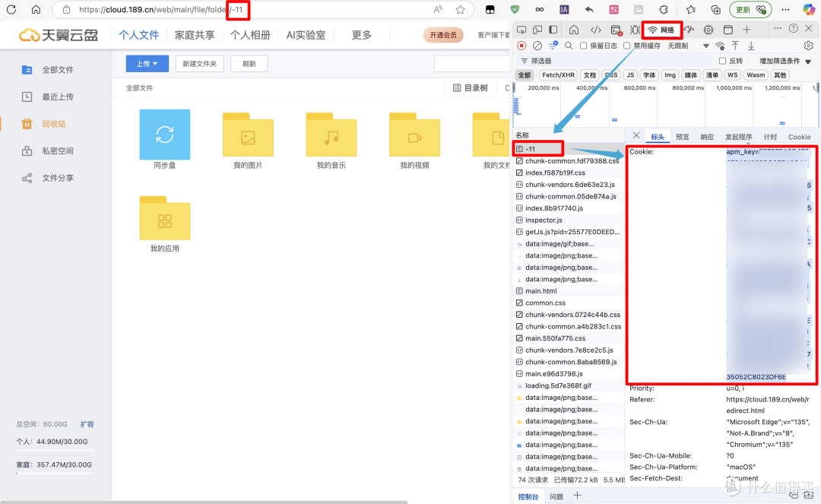This screenshot has width=821, height=504.
Task: Open the 我的音乐 folder thumbnail
Action: [331, 135]
